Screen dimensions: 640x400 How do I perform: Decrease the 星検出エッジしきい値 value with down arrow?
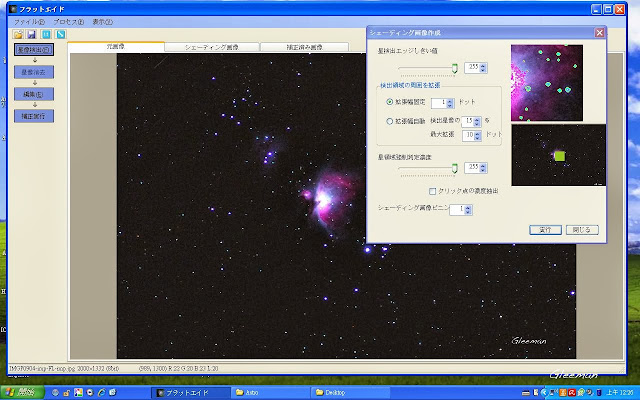coord(483,70)
